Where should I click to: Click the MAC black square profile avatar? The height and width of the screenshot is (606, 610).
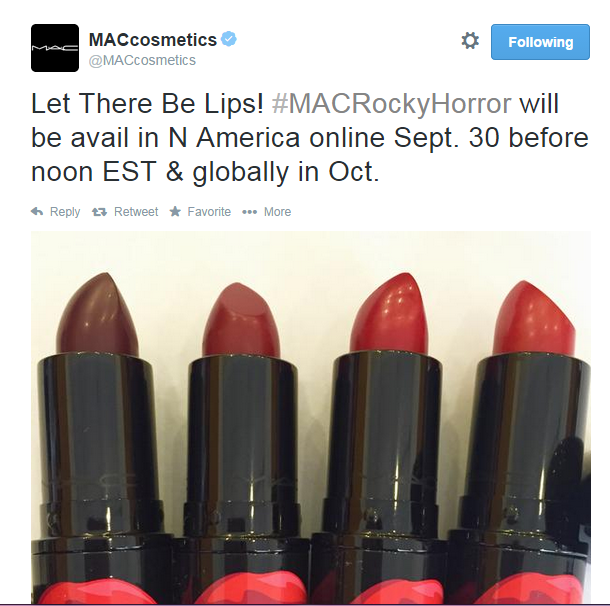(x=55, y=48)
